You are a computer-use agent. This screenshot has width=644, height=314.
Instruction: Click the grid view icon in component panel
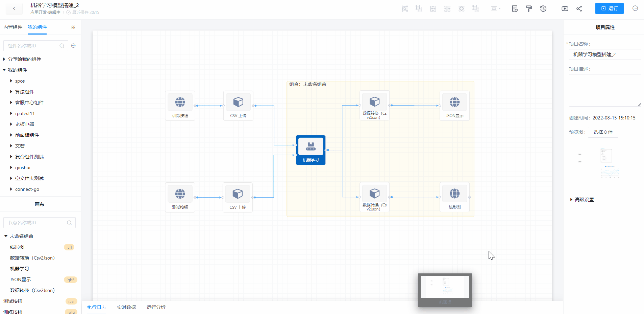73,27
